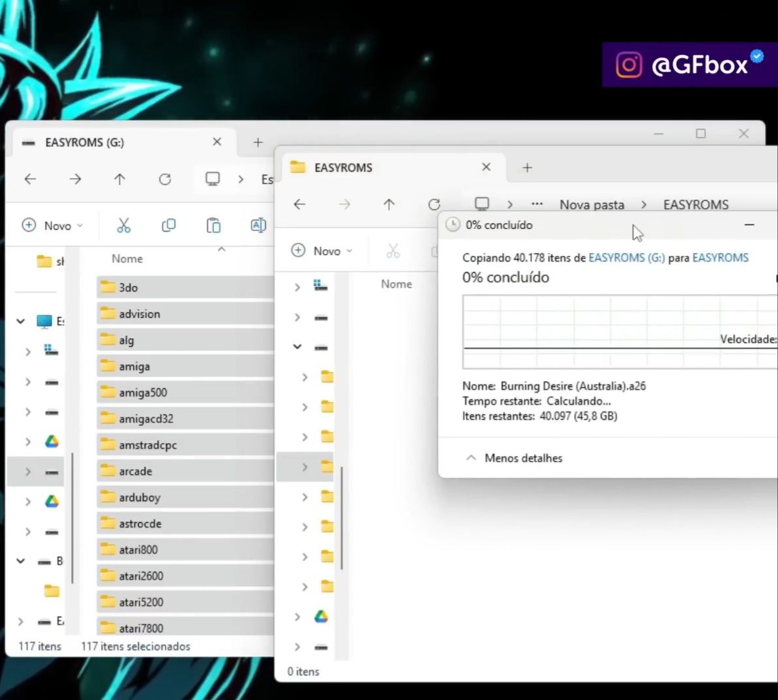778x700 pixels.
Task: Click the folder icon on the EASYROMS tab
Action: (298, 167)
